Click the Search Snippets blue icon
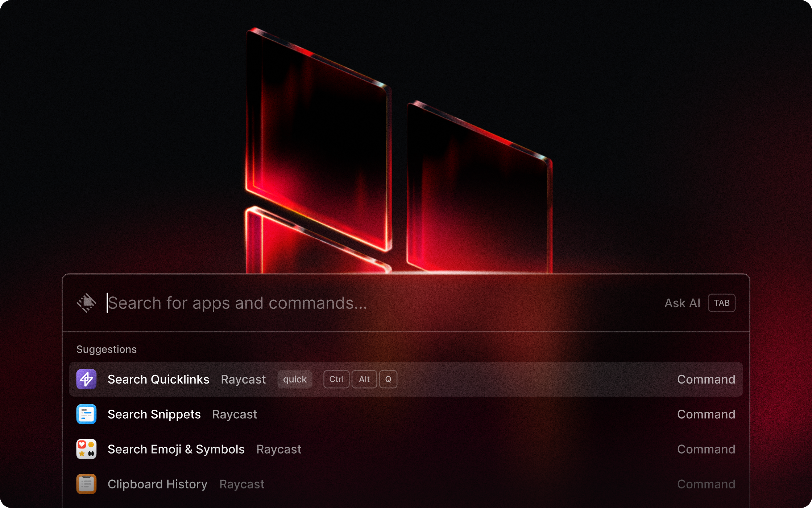Viewport: 812px width, 508px height. [x=86, y=414]
